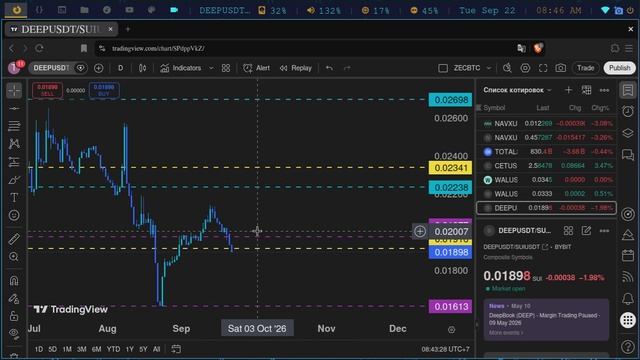Open the emoji icons tool
This screenshot has width=640, height=360.
pyautogui.click(x=14, y=215)
